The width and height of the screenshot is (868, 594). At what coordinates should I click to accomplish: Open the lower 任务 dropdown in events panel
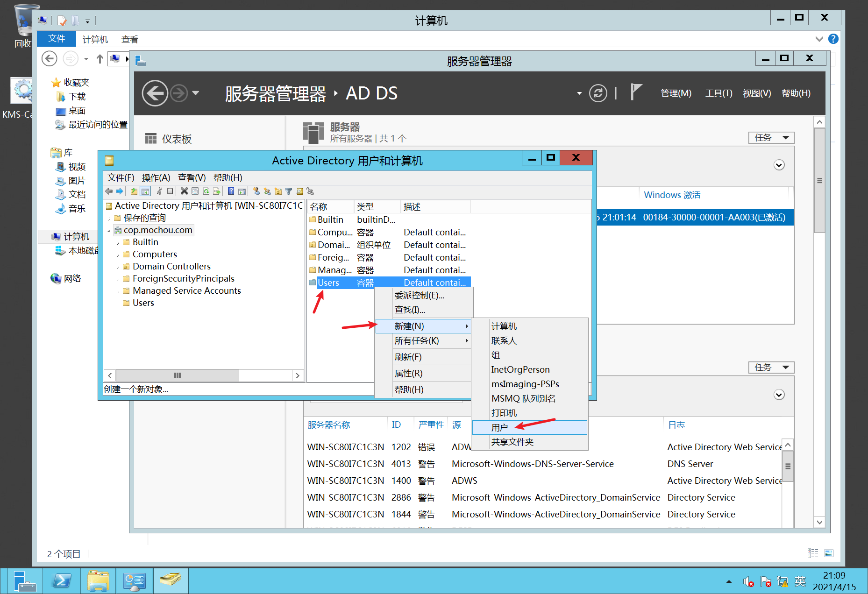(771, 368)
